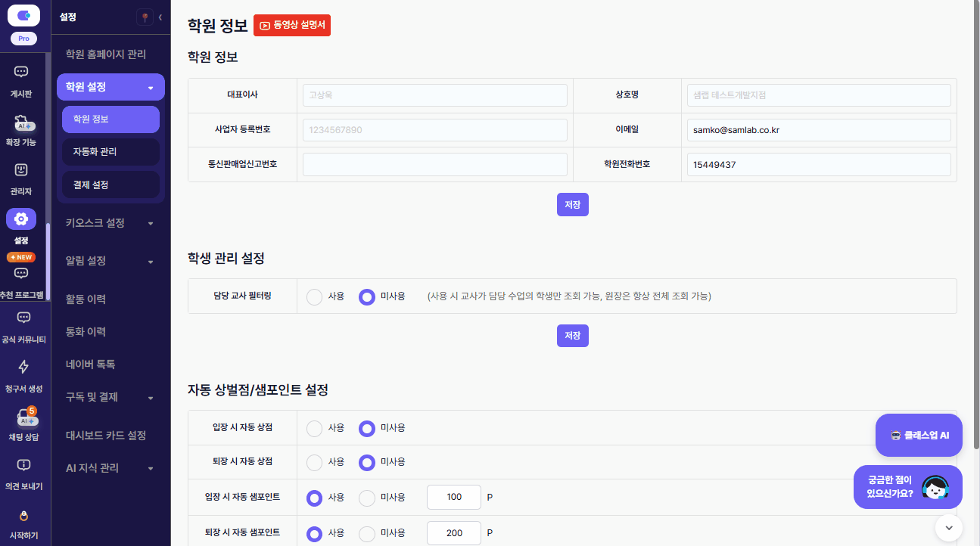Open 대시보드 카드 설정
The height and width of the screenshot is (546, 980).
(x=106, y=436)
